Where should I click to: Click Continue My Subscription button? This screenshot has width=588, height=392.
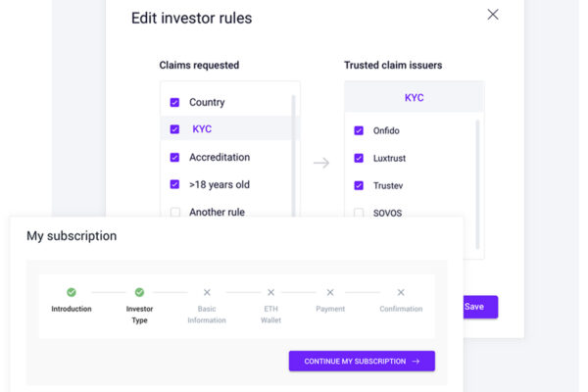pos(362,361)
